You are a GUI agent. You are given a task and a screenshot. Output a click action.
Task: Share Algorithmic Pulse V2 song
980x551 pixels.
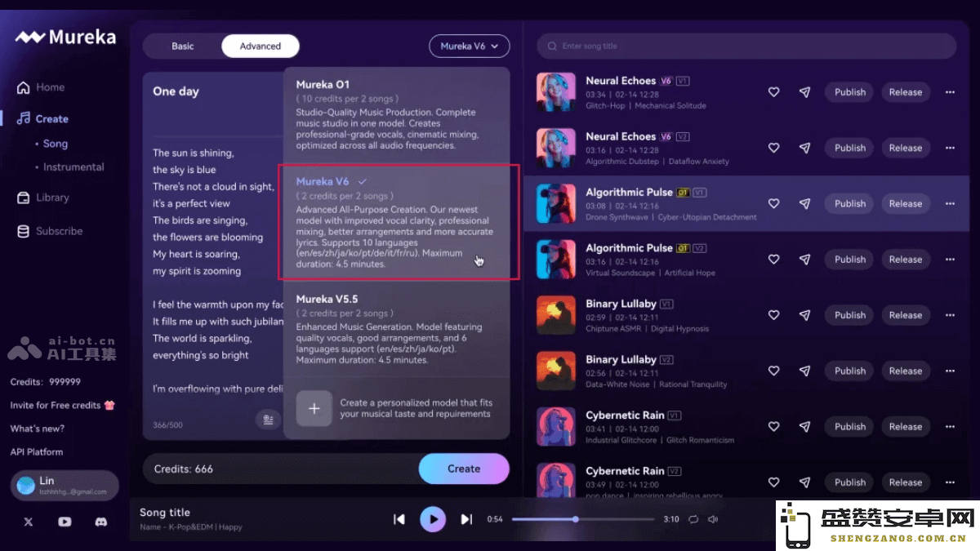pyautogui.click(x=804, y=260)
